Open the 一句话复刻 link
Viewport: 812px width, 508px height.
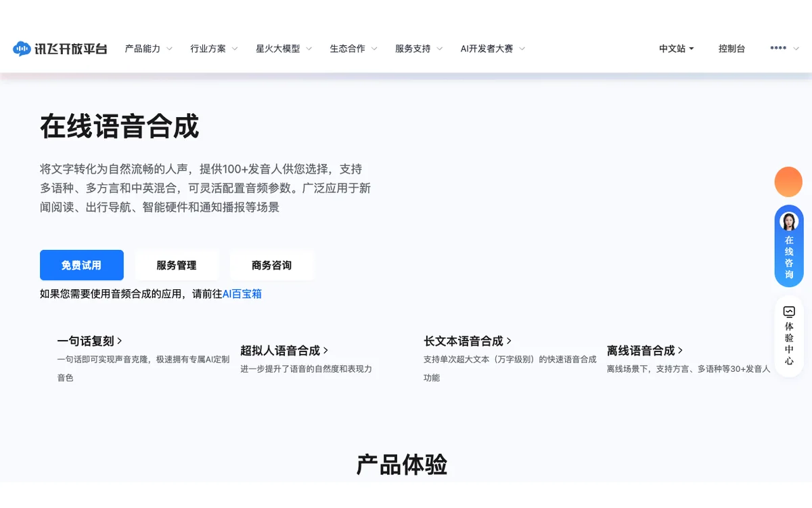click(90, 341)
